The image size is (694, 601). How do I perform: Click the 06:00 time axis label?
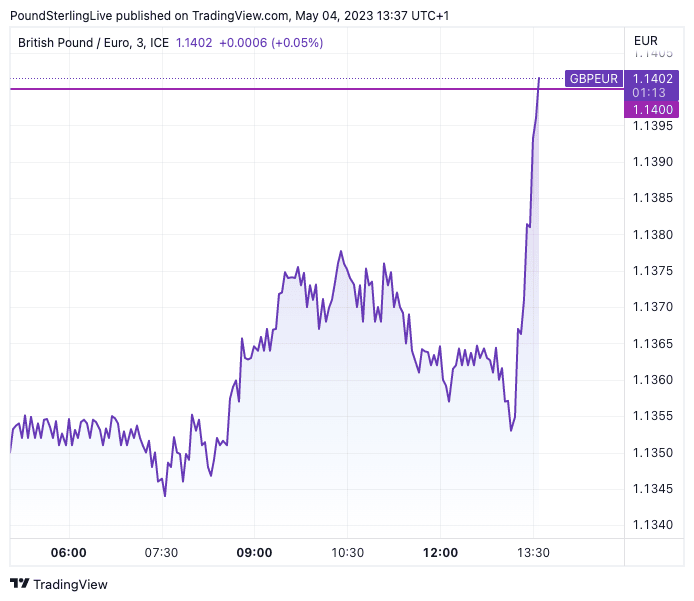[68, 552]
